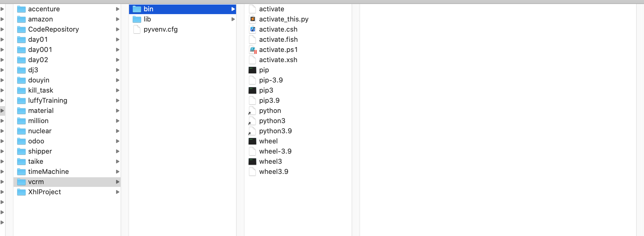Screen dimensions: 644x236
Task: Expand the lib folder chevron
Action: (x=233, y=19)
